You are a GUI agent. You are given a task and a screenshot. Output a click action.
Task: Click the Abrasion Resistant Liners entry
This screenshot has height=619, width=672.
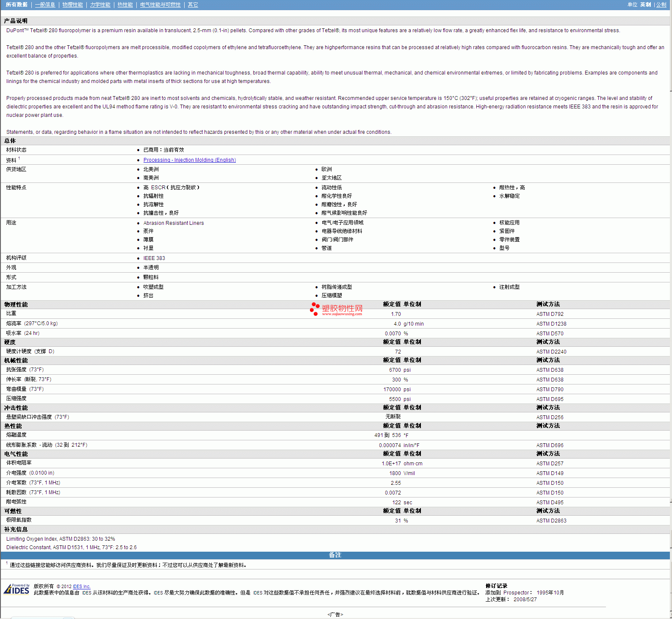pos(173,223)
